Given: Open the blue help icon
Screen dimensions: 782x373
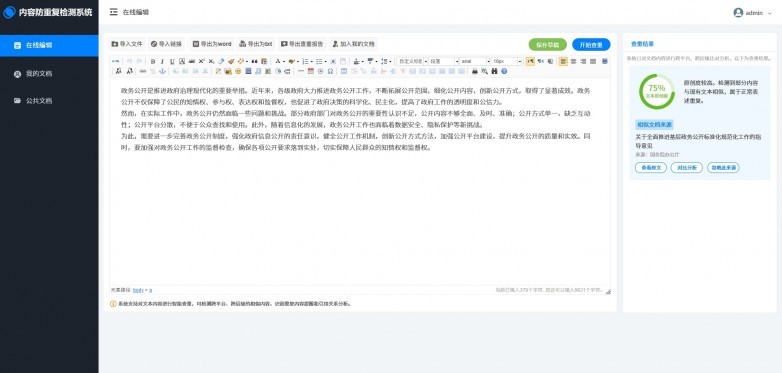Looking at the screenshot, I should [x=504, y=71].
